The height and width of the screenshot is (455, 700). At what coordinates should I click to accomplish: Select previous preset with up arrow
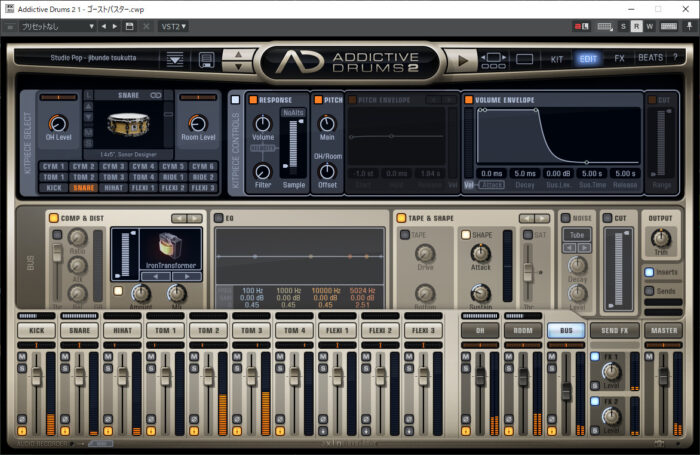[x=238, y=54]
